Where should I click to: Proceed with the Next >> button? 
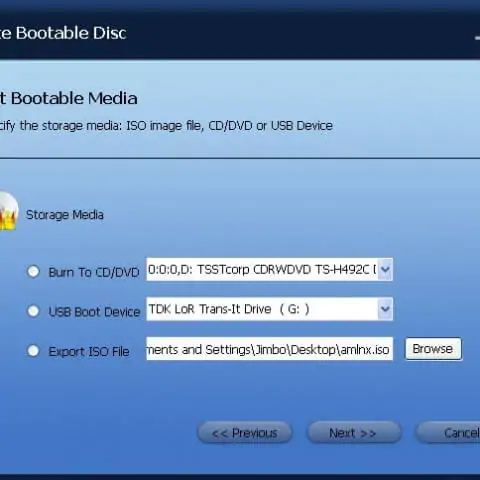coord(353,433)
